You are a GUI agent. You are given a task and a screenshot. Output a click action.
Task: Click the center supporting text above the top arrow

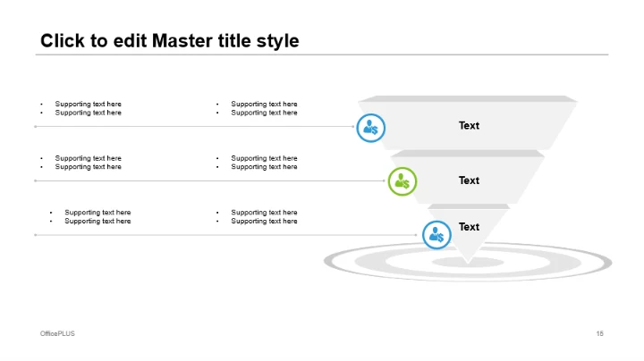(x=264, y=108)
